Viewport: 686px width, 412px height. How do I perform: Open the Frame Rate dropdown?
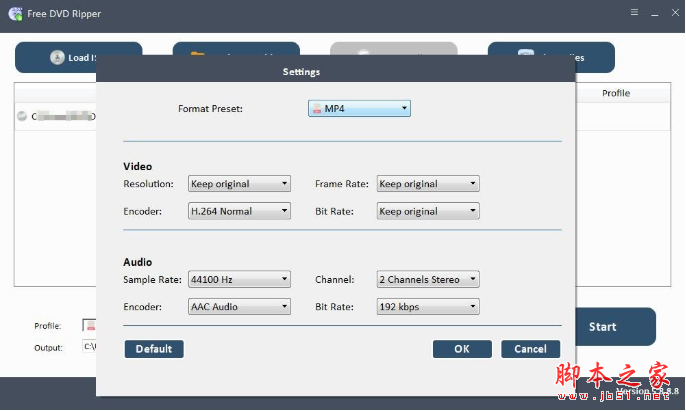pos(428,184)
